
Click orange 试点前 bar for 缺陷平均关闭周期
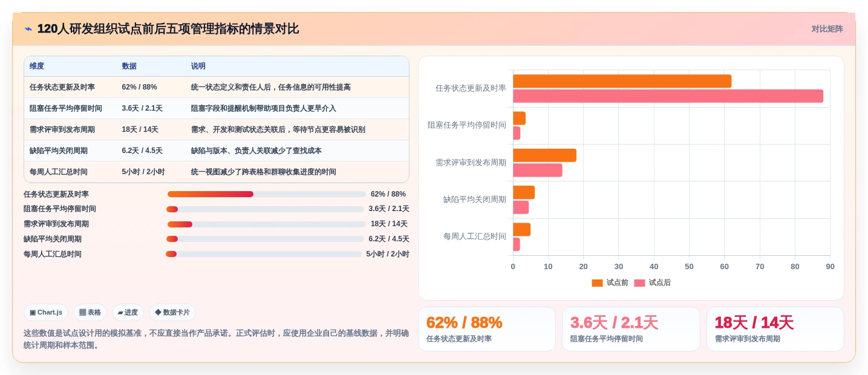tap(524, 192)
